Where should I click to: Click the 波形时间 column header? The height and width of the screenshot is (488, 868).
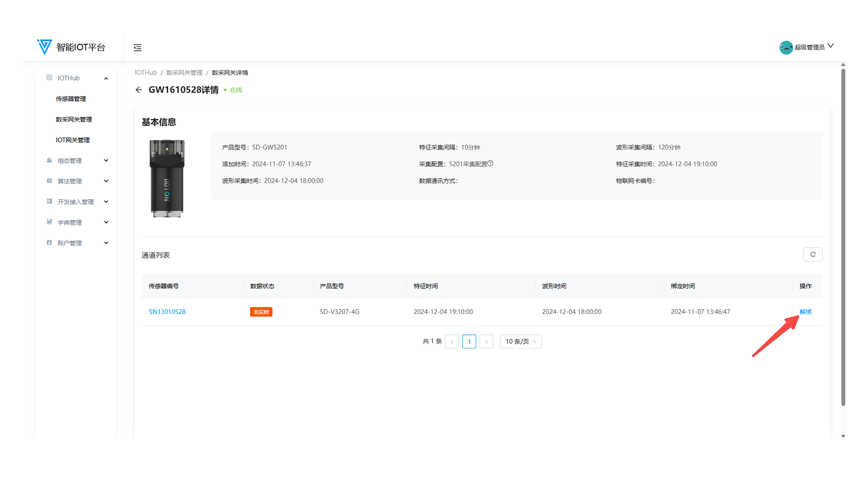[554, 286]
